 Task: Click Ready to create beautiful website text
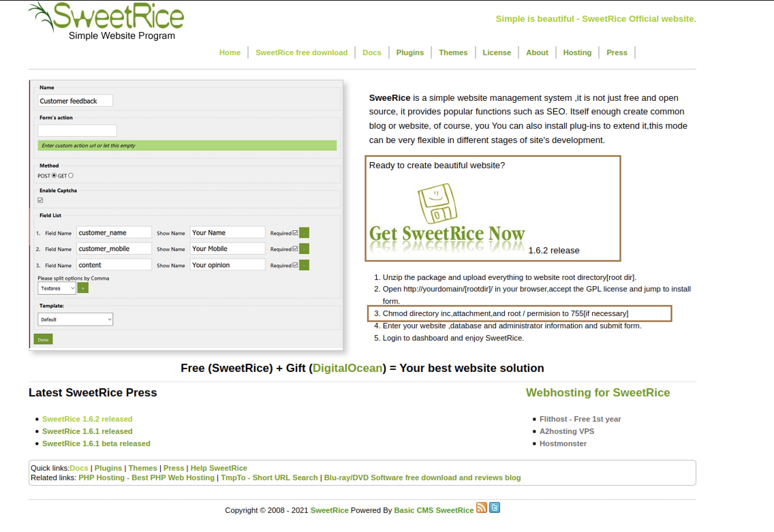437,165
